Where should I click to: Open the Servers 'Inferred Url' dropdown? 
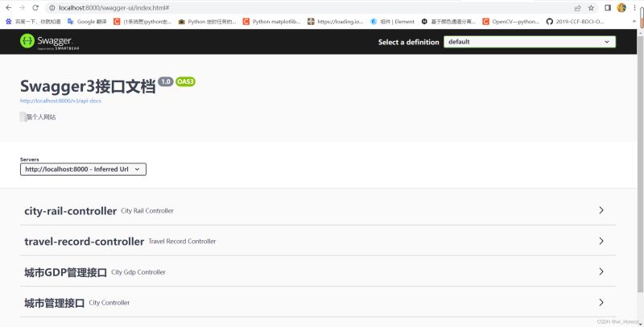click(x=83, y=169)
